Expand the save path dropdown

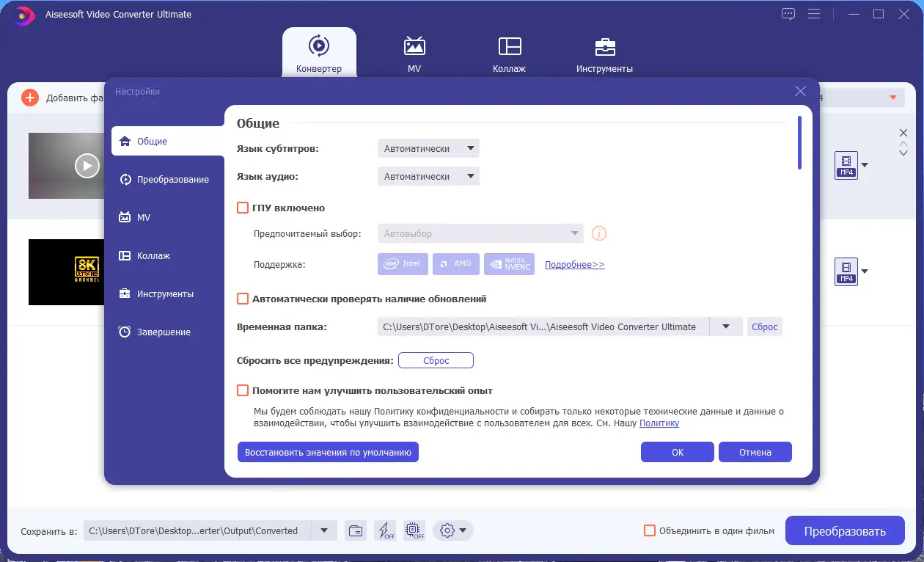(323, 530)
